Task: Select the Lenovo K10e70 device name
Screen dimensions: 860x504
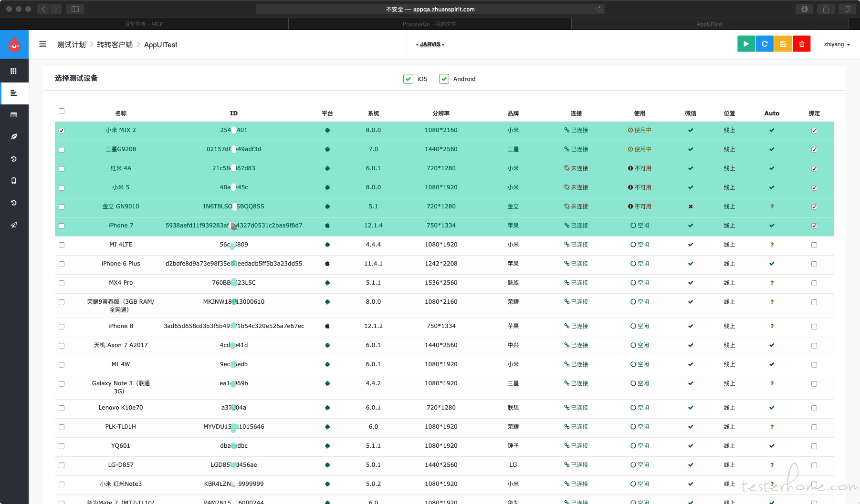Action: tap(121, 408)
